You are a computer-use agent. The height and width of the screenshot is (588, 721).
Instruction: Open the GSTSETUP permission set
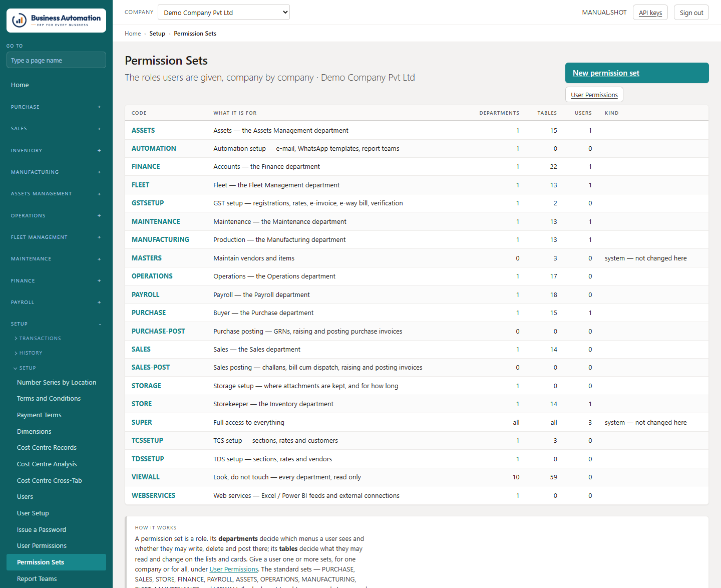tap(148, 203)
